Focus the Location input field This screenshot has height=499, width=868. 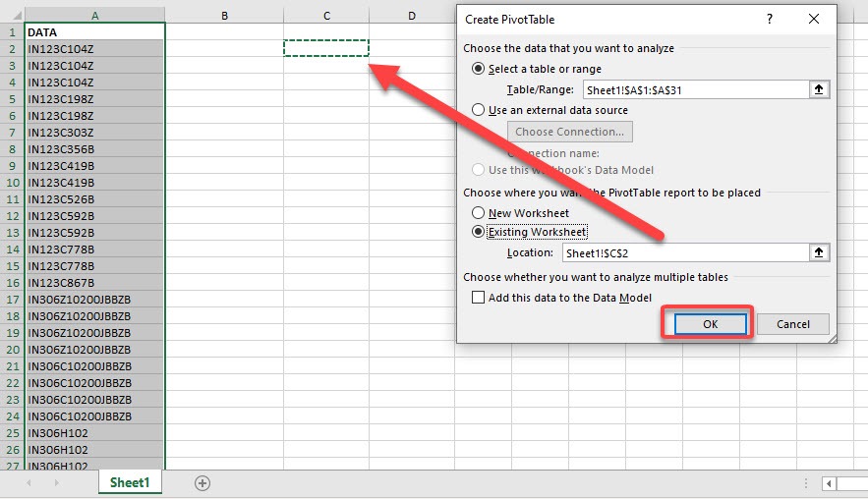[686, 252]
